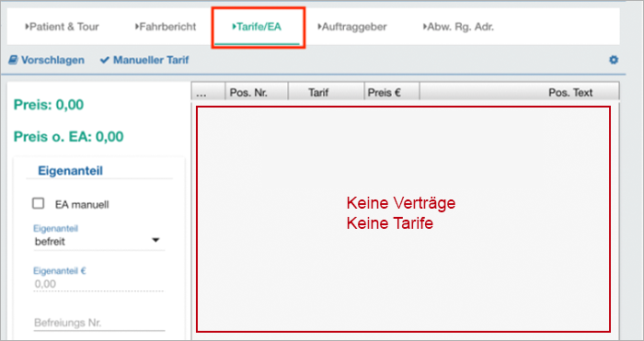The width and height of the screenshot is (644, 341).
Task: Open the Abw. Rg. Adr. tab
Action: coord(458,27)
